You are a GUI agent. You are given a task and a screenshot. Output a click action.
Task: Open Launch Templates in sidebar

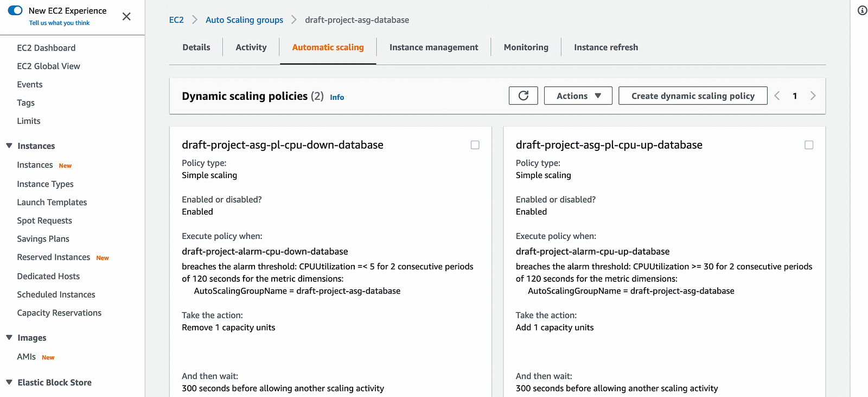pos(52,202)
